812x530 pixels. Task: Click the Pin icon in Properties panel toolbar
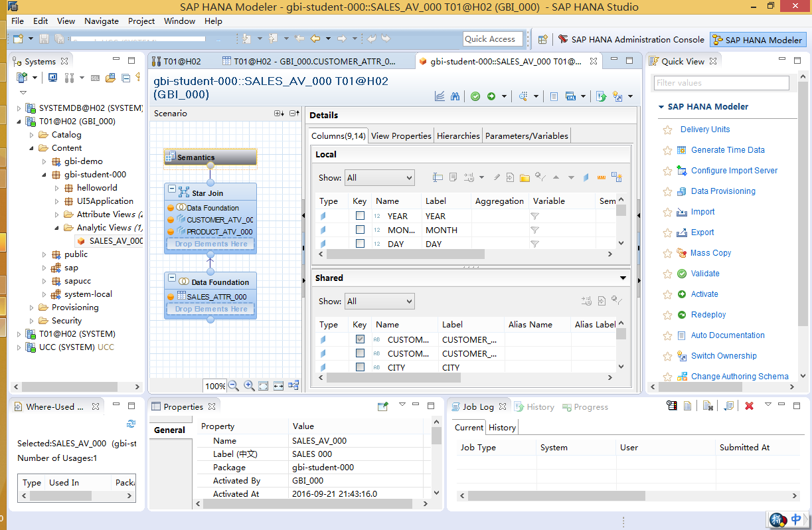point(383,406)
